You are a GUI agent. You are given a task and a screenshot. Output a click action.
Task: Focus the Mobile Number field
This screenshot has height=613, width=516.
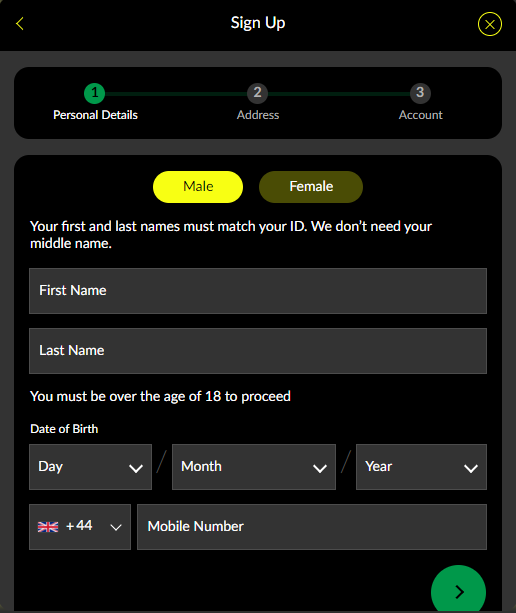tap(312, 527)
